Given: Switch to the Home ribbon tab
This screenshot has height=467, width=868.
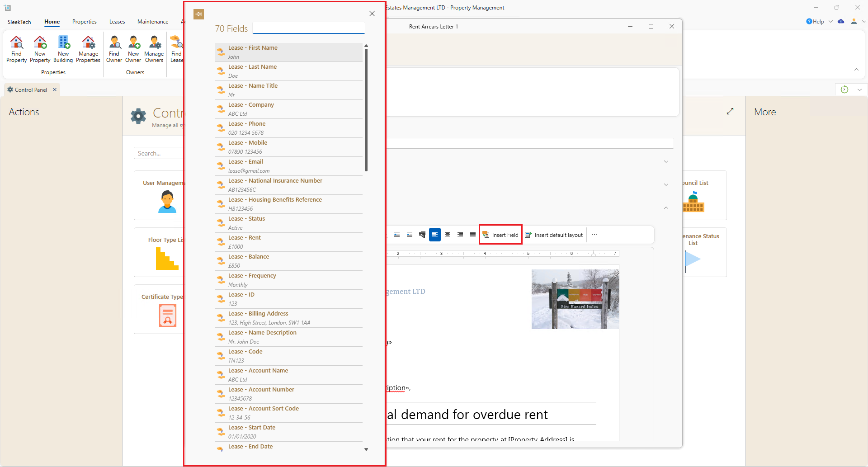Looking at the screenshot, I should tap(52, 22).
